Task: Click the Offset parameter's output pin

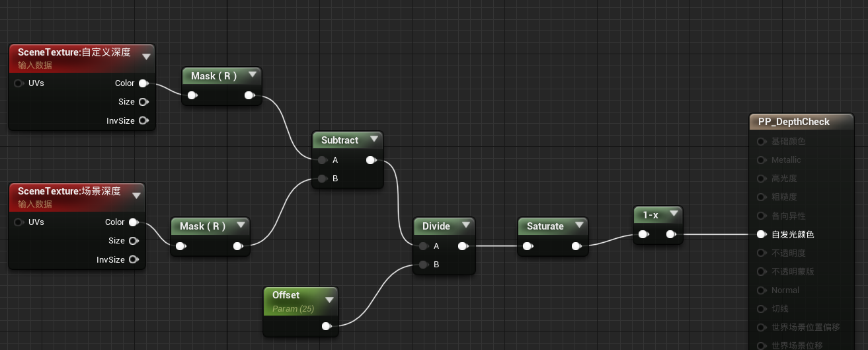Action: (x=326, y=326)
